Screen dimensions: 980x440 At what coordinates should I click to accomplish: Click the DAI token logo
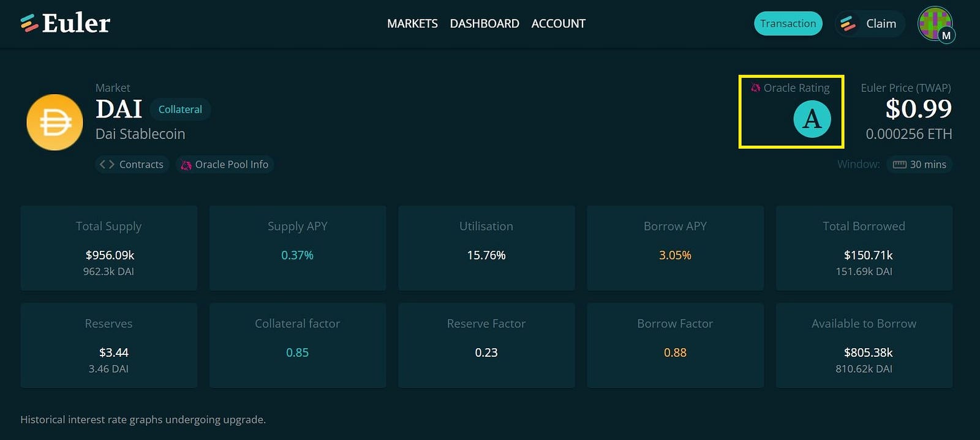[55, 122]
